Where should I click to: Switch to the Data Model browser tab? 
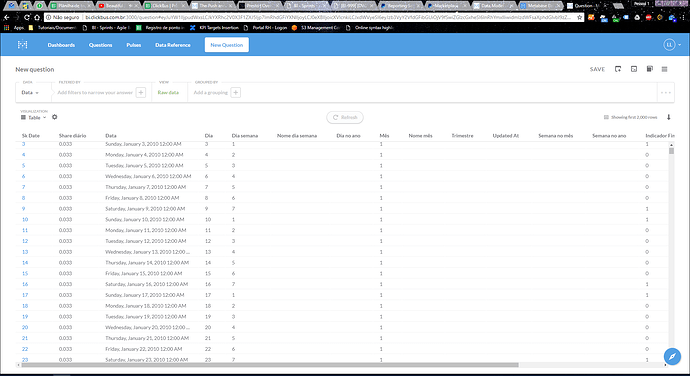pyautogui.click(x=493, y=6)
